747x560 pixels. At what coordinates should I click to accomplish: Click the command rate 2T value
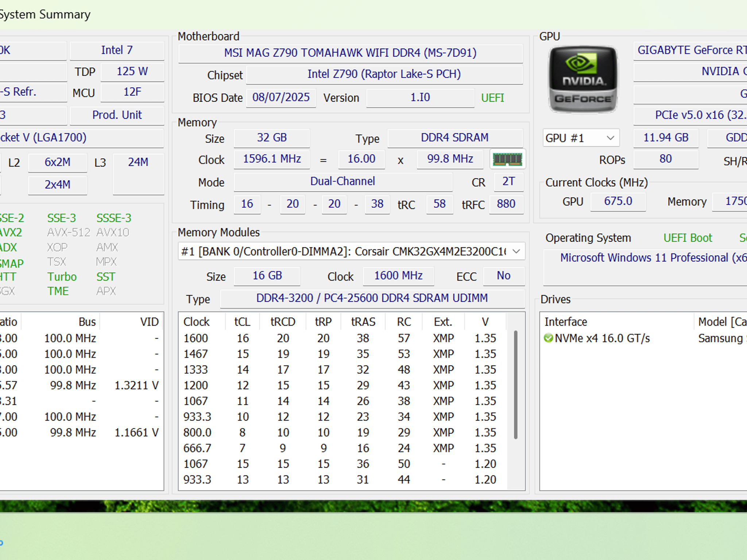click(x=508, y=182)
